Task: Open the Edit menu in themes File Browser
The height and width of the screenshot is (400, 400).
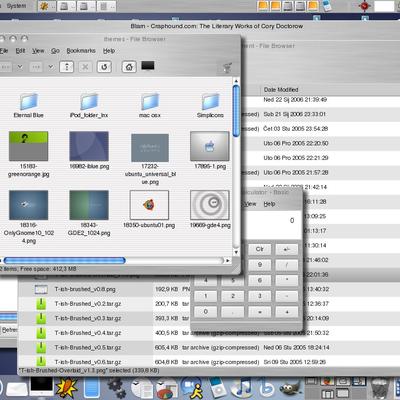Action: tap(20, 51)
